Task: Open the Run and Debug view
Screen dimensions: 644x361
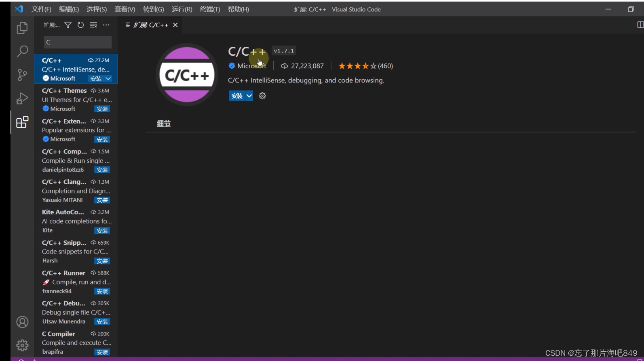Action: (22, 99)
